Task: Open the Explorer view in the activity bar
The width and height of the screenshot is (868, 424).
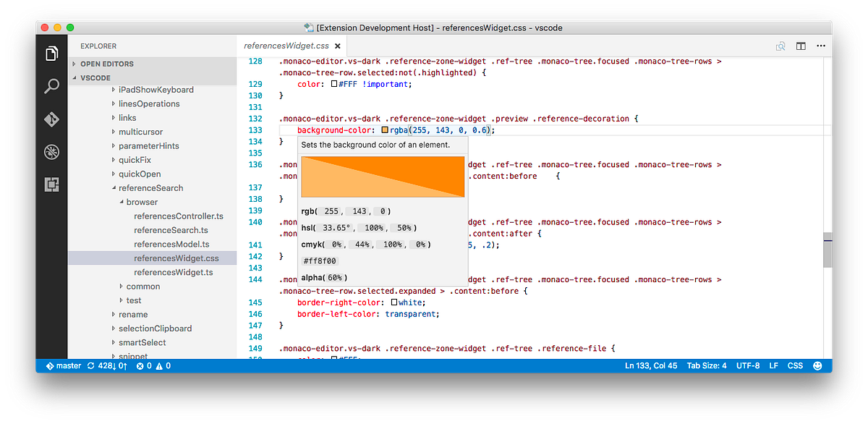Action: 51,53
